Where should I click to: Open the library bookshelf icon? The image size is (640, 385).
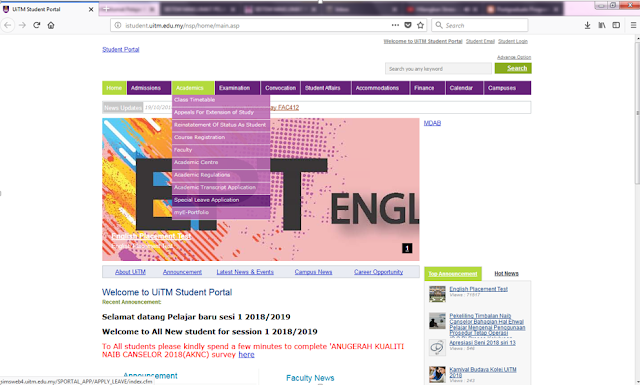click(602, 25)
